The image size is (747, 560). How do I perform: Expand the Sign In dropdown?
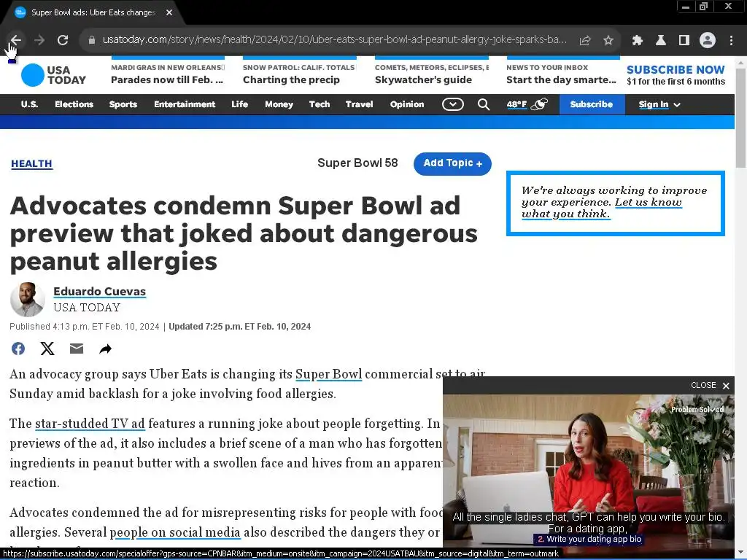tap(659, 105)
